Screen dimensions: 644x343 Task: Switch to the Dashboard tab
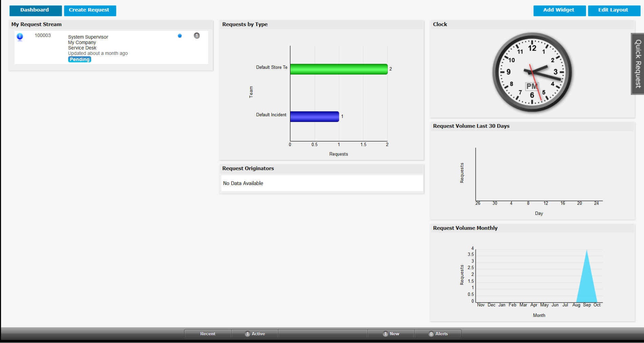[x=35, y=11]
